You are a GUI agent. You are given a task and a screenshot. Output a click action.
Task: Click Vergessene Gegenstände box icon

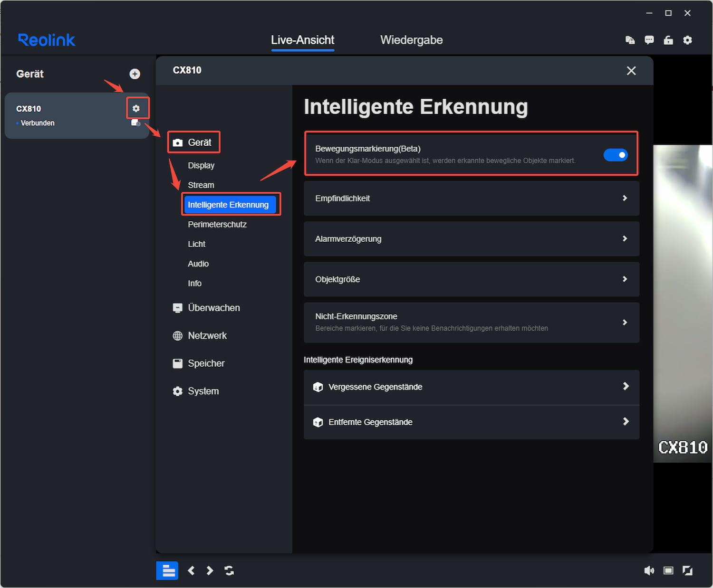tap(318, 387)
